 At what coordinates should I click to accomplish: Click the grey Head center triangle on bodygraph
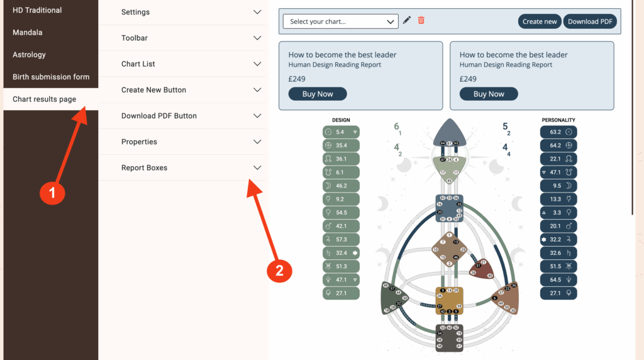450,132
